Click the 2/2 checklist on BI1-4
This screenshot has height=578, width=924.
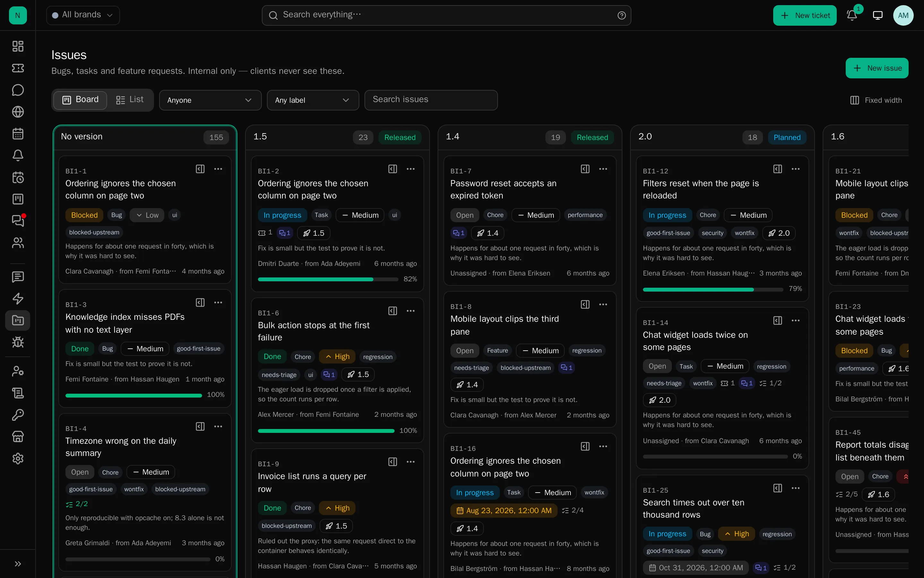[77, 504]
